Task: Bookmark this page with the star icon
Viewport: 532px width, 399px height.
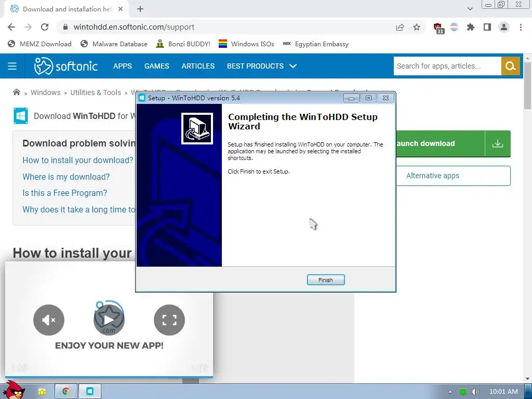Action: point(417,27)
